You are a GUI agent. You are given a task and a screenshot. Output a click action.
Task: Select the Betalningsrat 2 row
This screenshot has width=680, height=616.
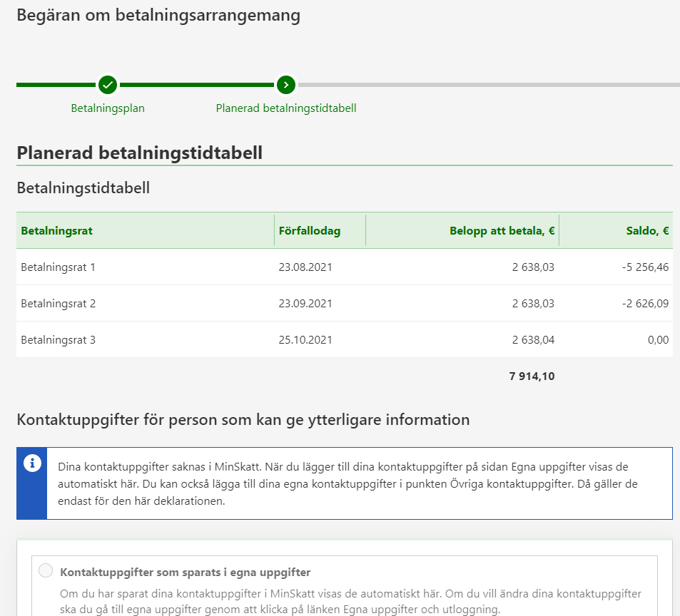pos(59,304)
